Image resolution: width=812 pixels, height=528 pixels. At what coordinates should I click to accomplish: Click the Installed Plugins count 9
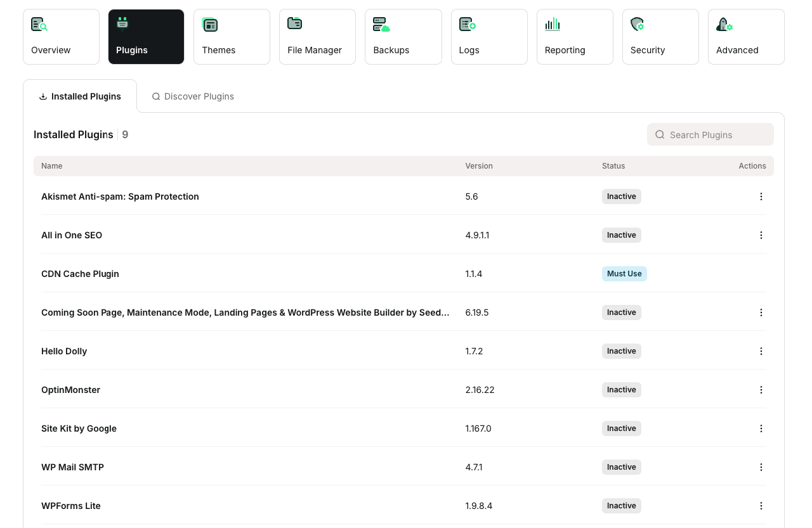pyautogui.click(x=125, y=134)
